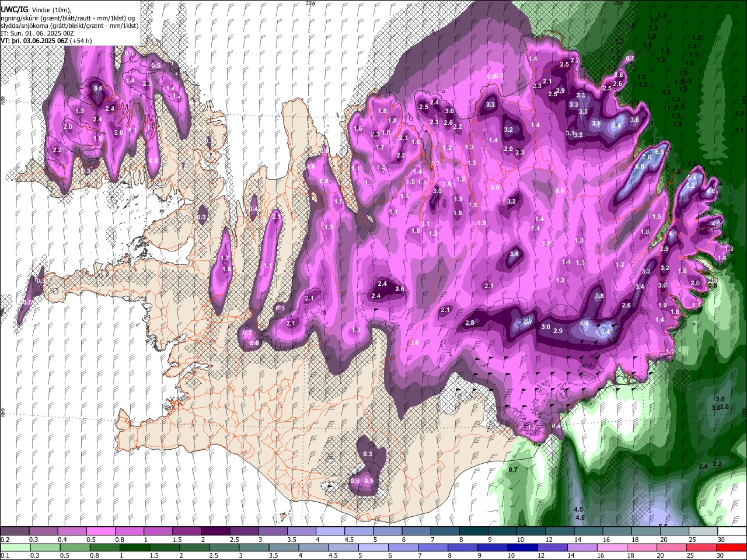Select the bright pink 0.5 swatch in the upper scale
This screenshot has height=560, width=747.
100,531
